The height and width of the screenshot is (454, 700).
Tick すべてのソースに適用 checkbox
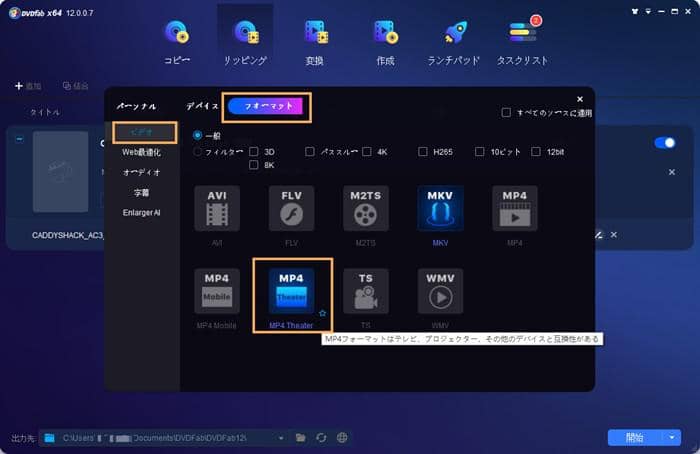click(x=507, y=112)
